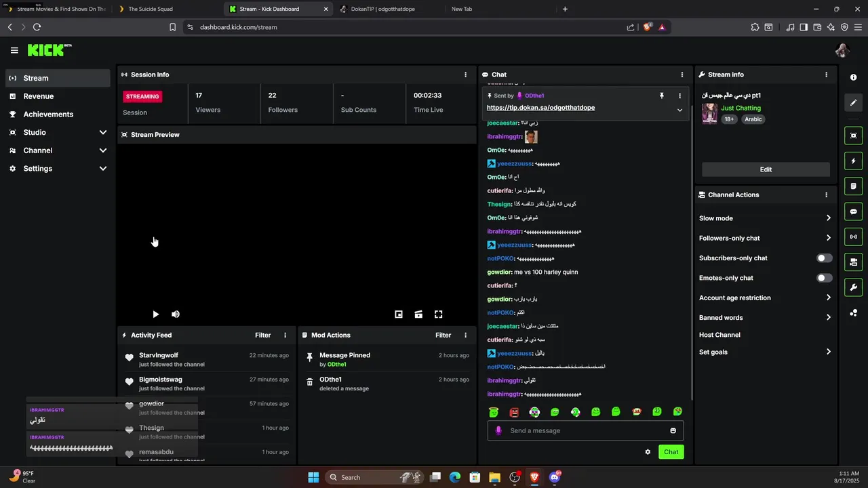Open the emoji picker in message box

673,430
